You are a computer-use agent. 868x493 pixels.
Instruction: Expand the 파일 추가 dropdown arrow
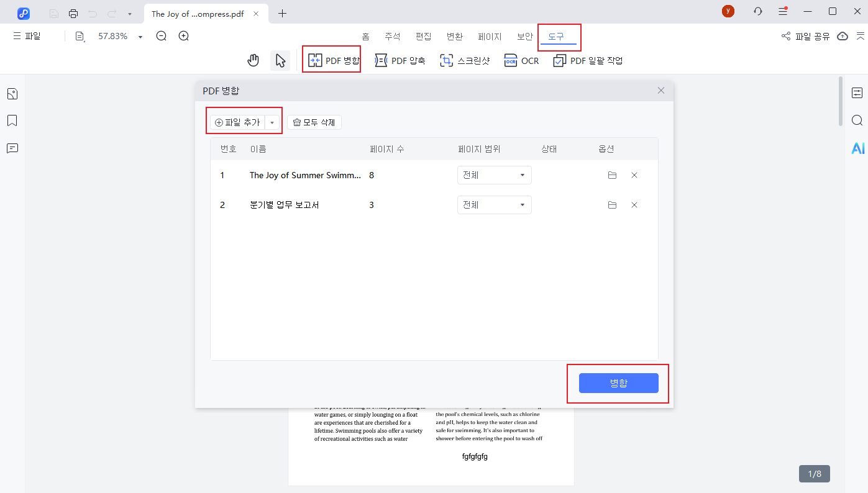click(272, 122)
